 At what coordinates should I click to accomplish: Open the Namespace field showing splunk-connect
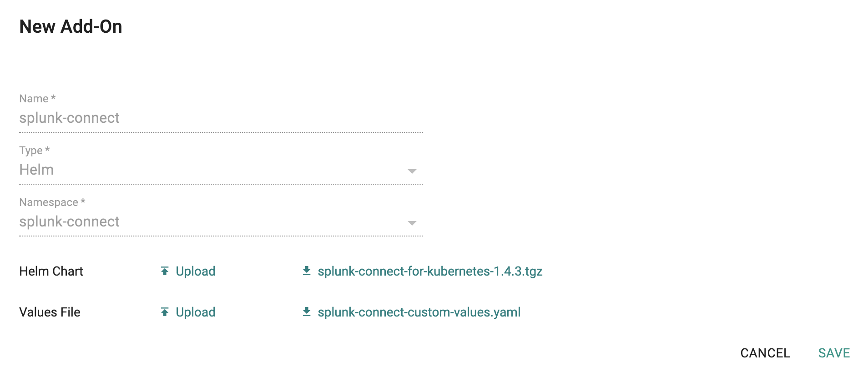point(221,222)
